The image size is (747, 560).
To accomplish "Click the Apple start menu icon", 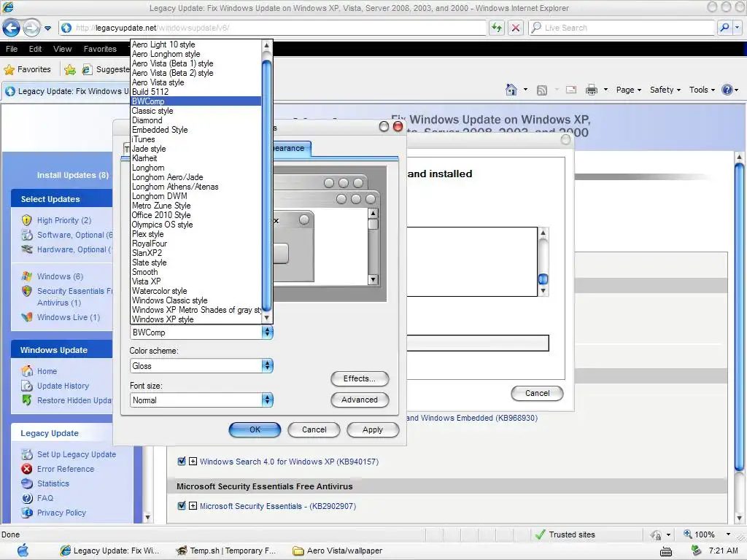I will pos(23,551).
